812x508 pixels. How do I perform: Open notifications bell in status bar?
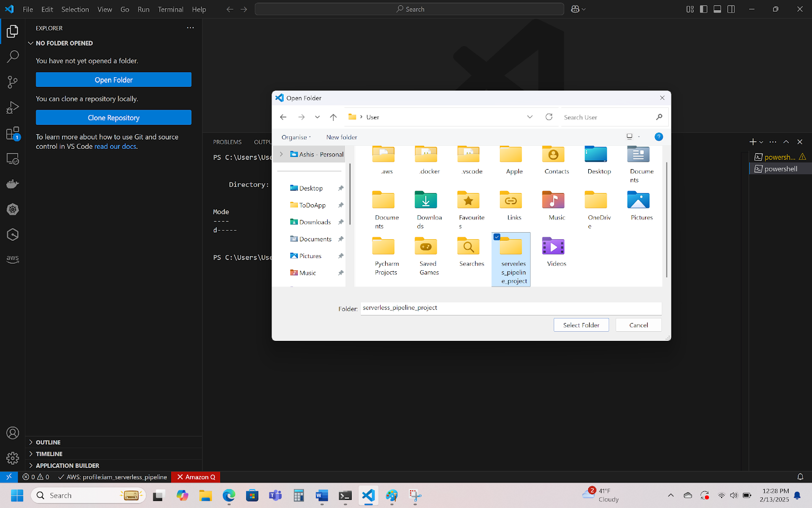(x=800, y=477)
